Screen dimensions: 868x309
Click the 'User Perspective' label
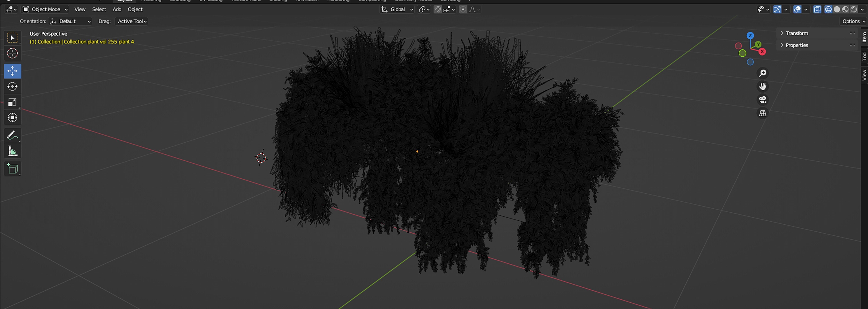click(48, 34)
